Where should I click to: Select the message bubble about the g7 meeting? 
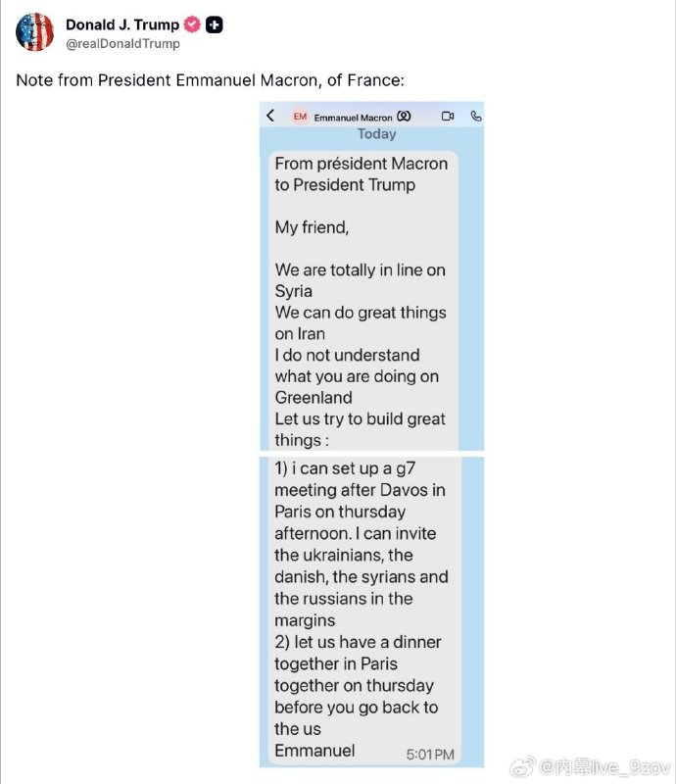pyautogui.click(x=361, y=608)
